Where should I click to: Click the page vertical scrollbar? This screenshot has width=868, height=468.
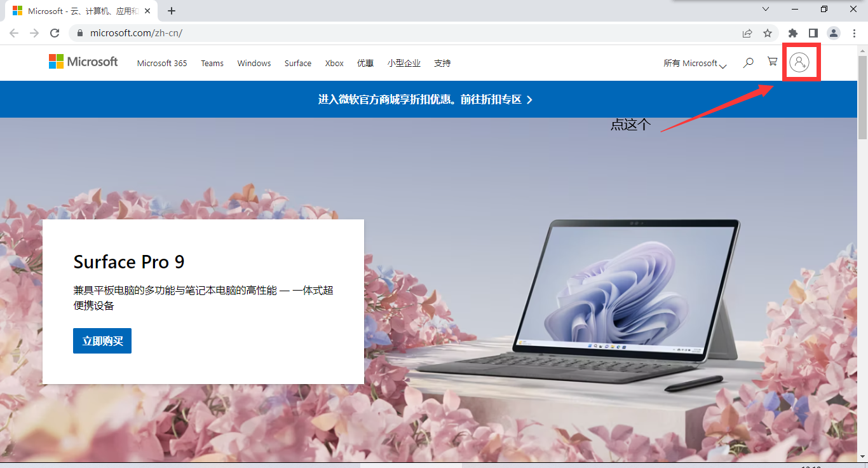[x=862, y=254]
